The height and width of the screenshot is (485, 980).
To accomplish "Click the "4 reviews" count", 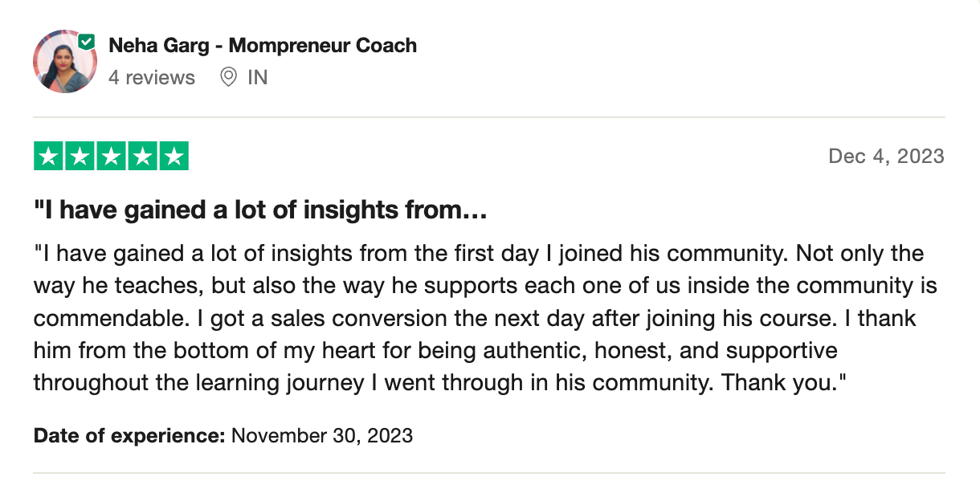I will click(152, 77).
